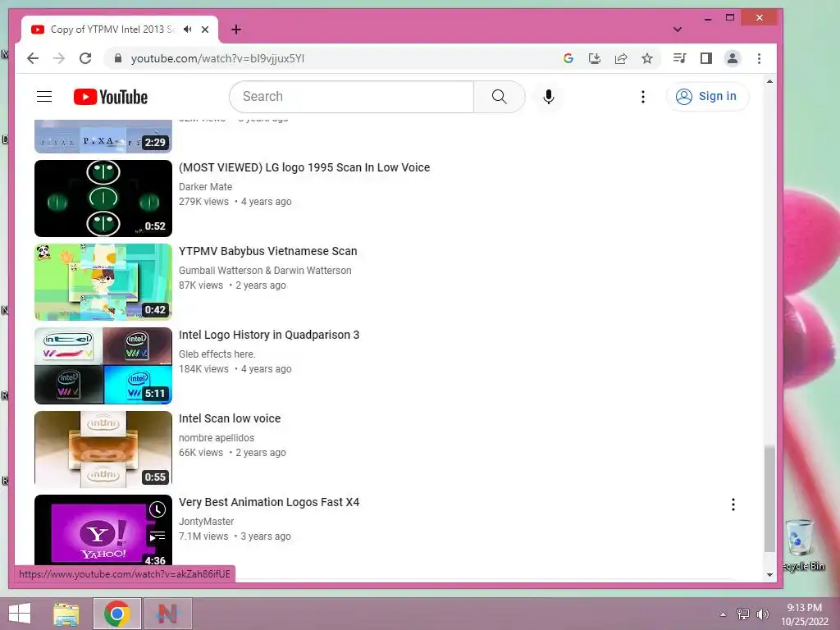
Task: Focus the YouTube Search box
Action: tap(351, 97)
